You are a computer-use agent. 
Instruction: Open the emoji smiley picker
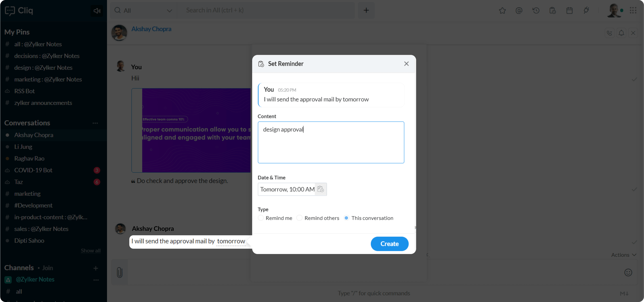(628, 272)
